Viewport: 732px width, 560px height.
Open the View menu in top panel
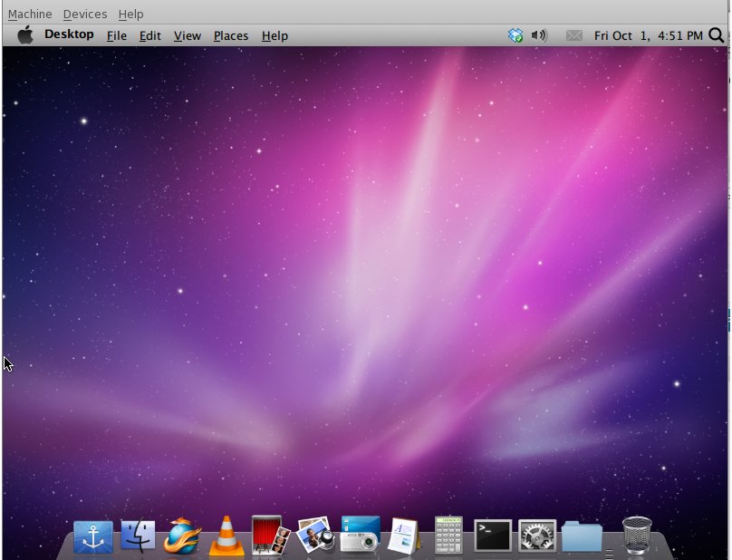click(188, 36)
